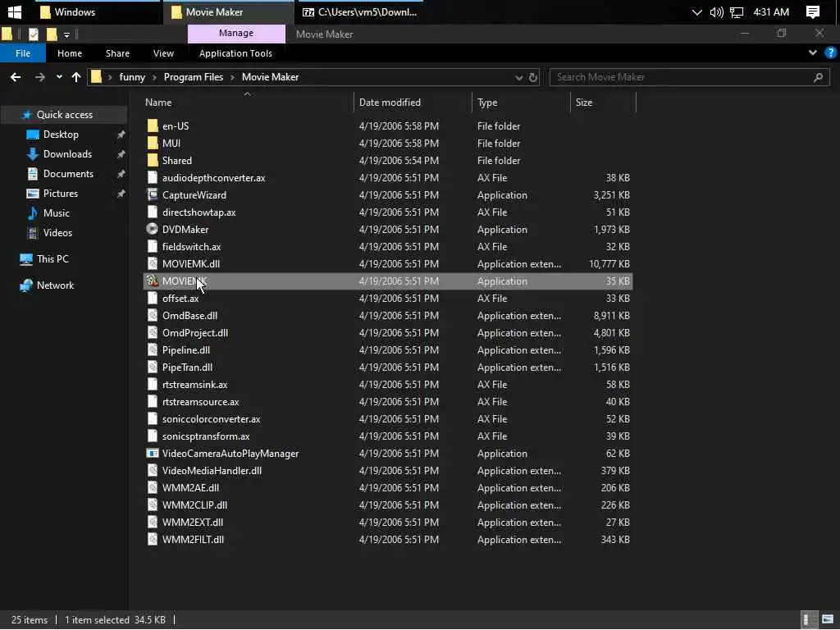840x630 pixels.
Task: Open Videos in the navigation pane
Action: pos(57,233)
